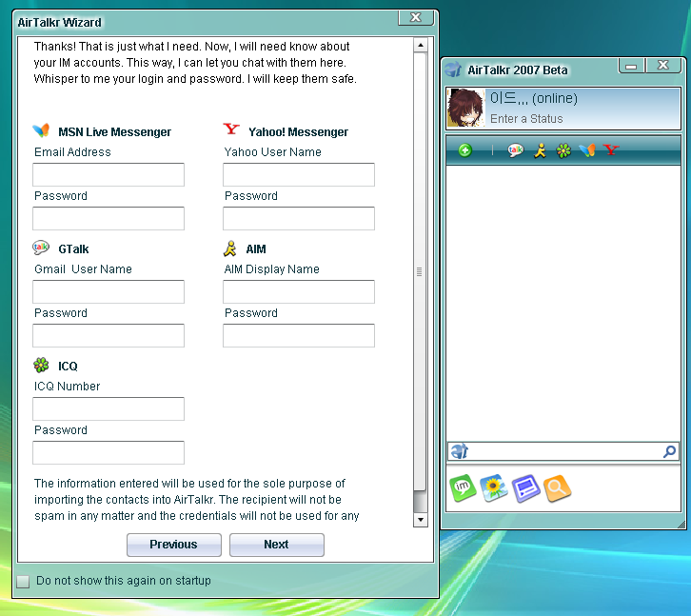Focus the AIM Password field

299,335
